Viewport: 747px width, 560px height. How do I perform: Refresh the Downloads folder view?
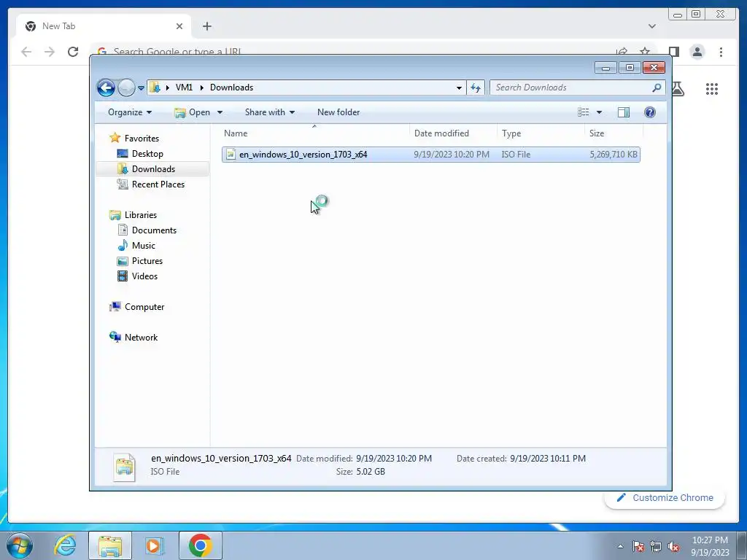[476, 87]
